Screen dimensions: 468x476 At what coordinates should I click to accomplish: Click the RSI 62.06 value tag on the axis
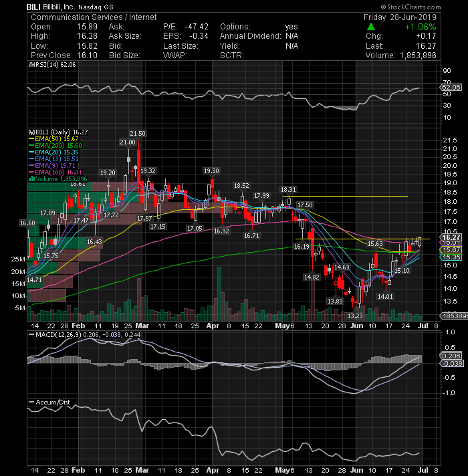(451, 88)
